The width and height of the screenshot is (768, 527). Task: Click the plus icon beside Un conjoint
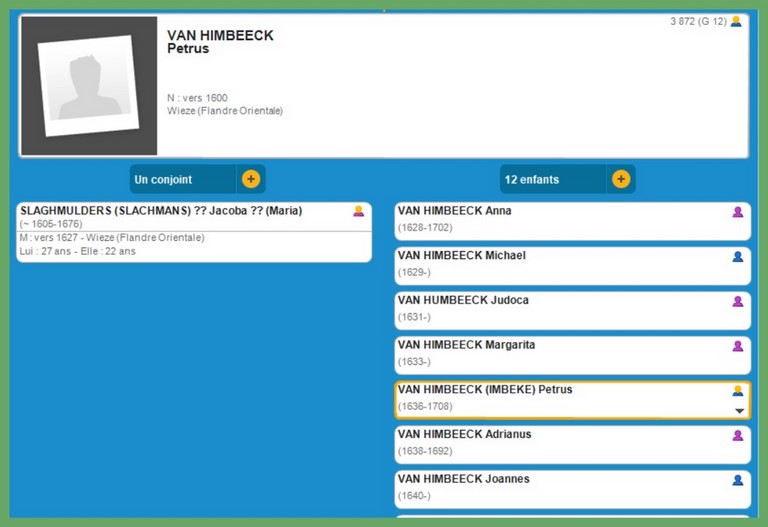click(250, 179)
